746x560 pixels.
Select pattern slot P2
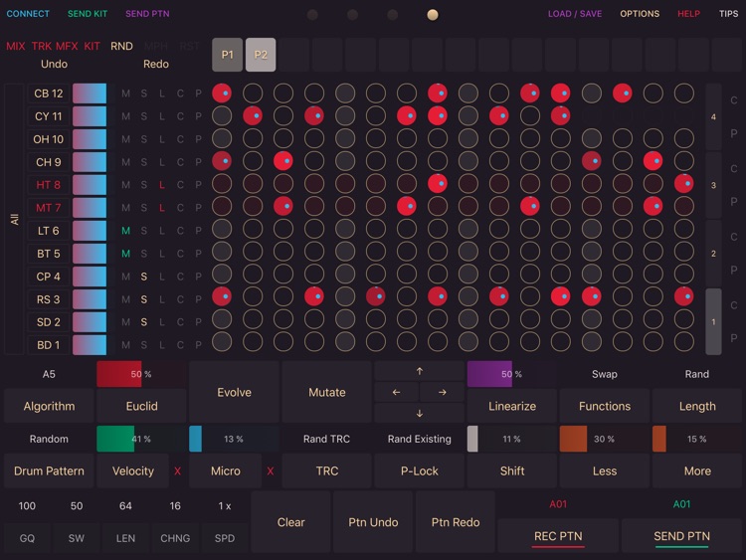coord(261,55)
